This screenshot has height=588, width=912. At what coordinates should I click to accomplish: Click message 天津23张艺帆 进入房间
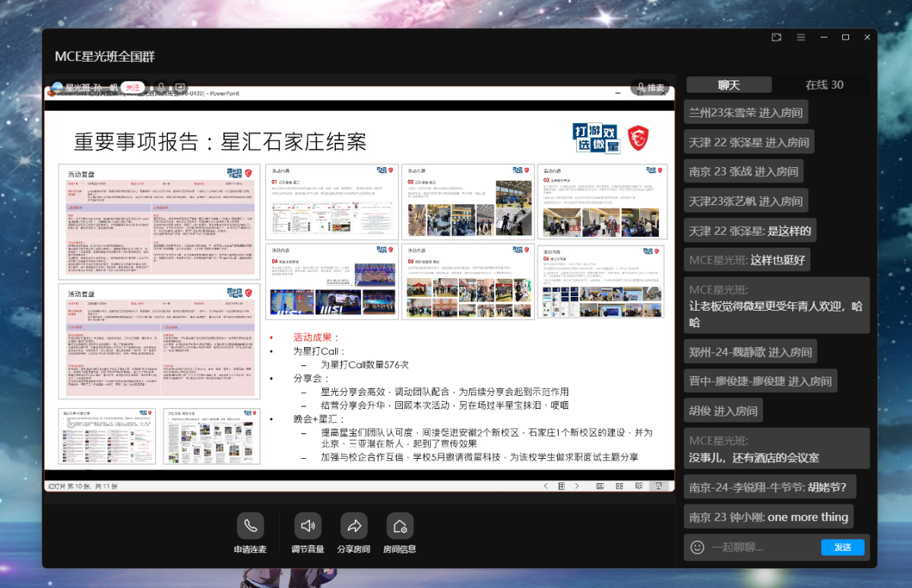coord(746,201)
